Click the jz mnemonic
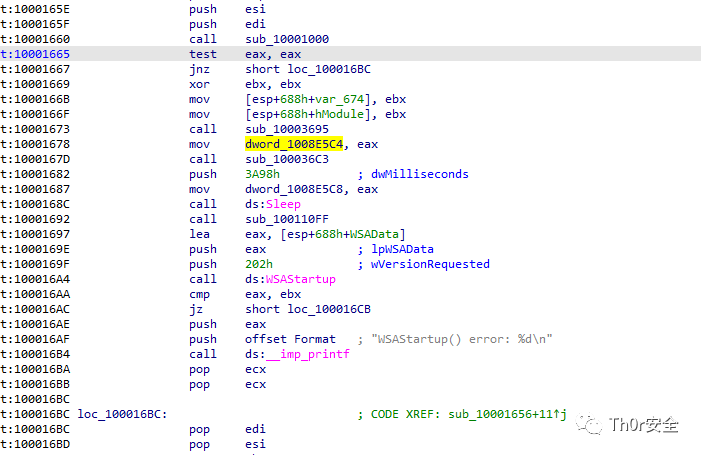 click(196, 309)
